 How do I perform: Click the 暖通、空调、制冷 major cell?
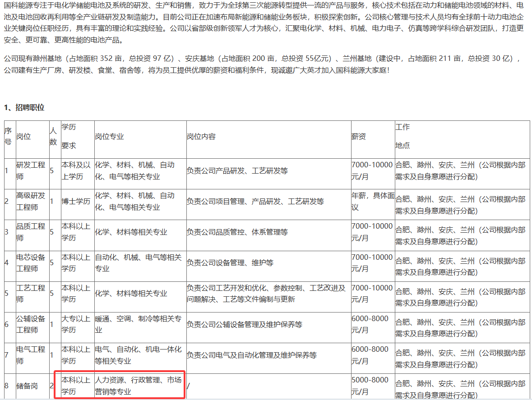[x=139, y=324]
